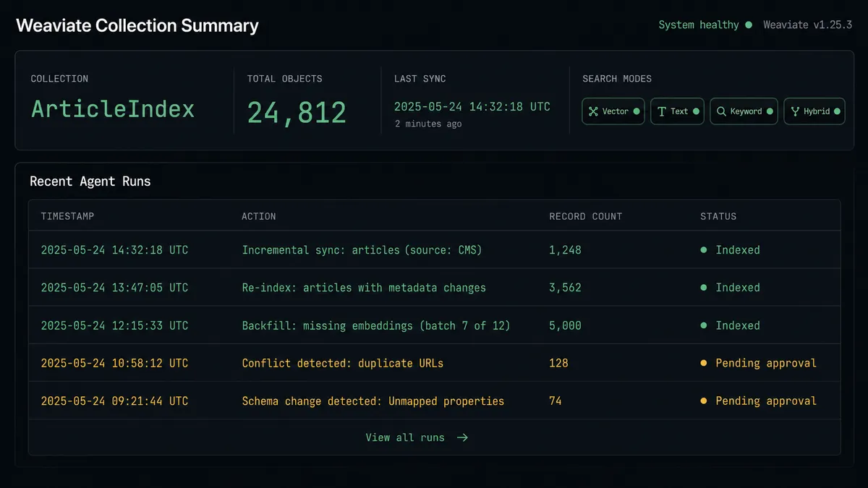Click the System healthy label
868x488 pixels.
699,25
